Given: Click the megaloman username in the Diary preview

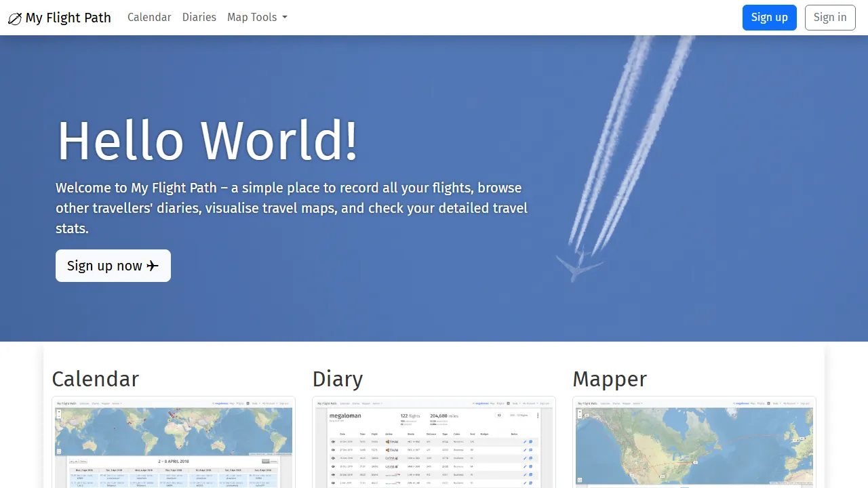Looking at the screenshot, I should 345,415.
